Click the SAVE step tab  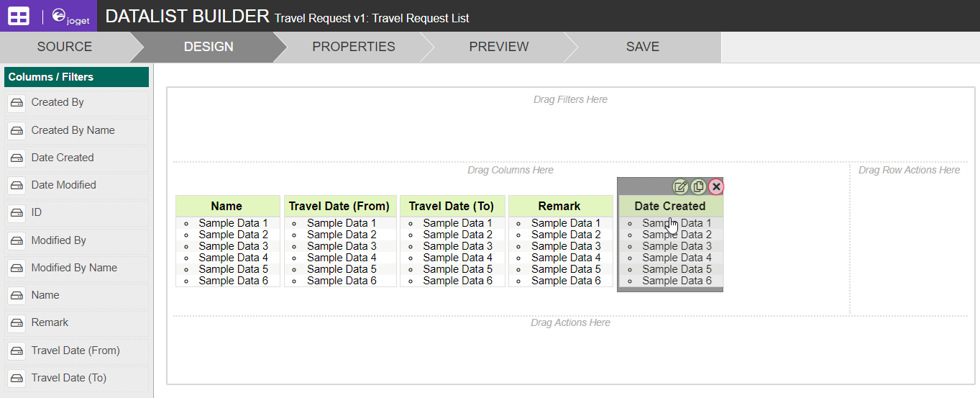pyautogui.click(x=642, y=47)
